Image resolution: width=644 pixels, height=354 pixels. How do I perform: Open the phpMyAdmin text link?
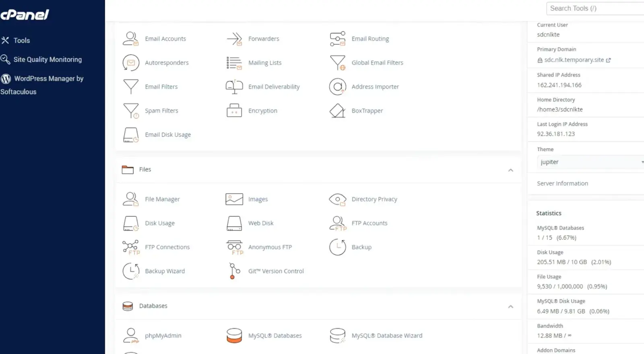click(x=163, y=335)
